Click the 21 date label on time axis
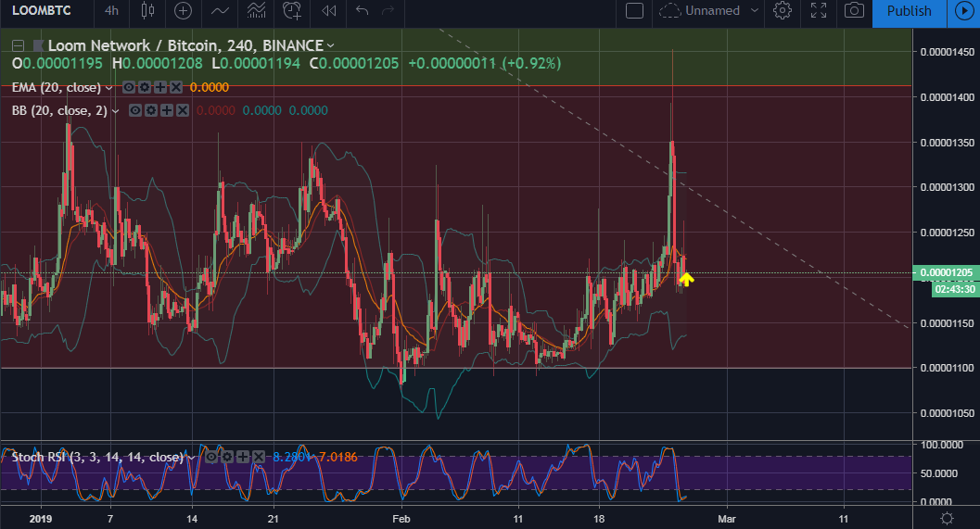Image resolution: width=980 pixels, height=529 pixels. 274,519
